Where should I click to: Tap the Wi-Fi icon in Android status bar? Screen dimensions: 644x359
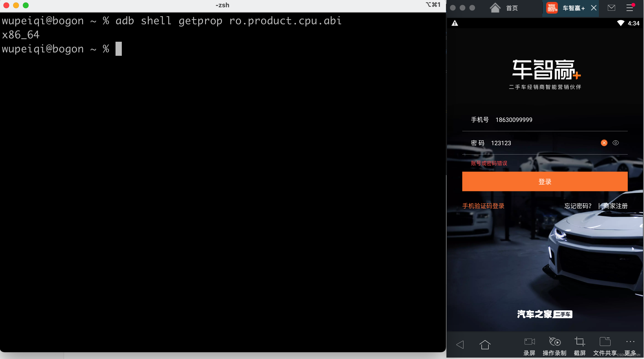(620, 23)
